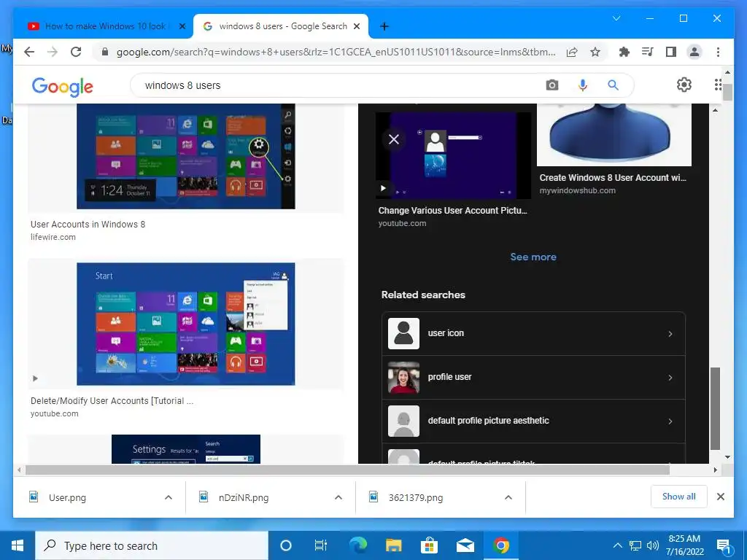Open Microsoft Store from the taskbar
This screenshot has width=747, height=560.
[429, 545]
